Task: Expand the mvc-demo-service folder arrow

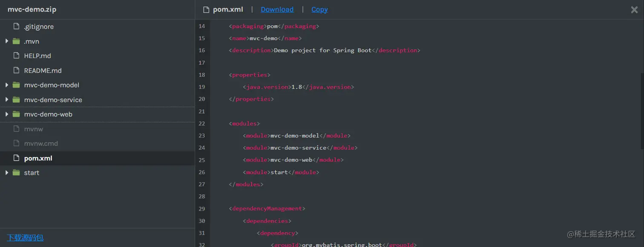Action: 7,100
